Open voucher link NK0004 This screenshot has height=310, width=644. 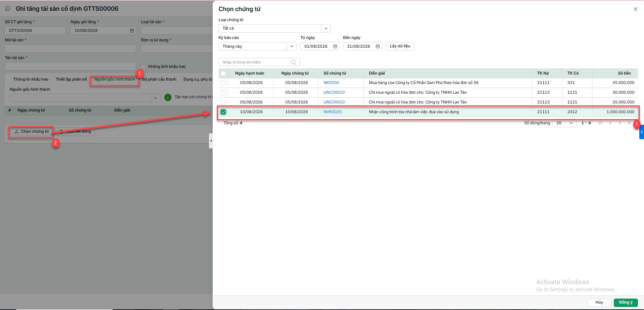331,83
